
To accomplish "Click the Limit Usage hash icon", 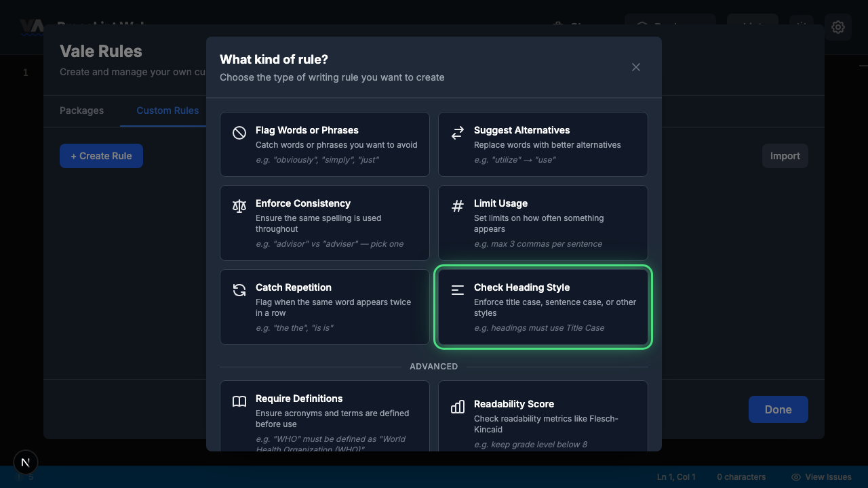I will pyautogui.click(x=458, y=206).
